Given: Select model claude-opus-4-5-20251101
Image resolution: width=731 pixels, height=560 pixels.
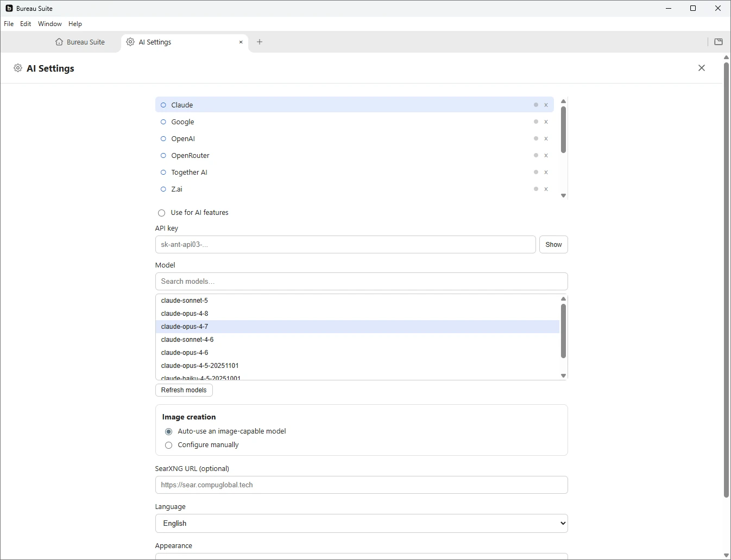Looking at the screenshot, I should [357, 366].
